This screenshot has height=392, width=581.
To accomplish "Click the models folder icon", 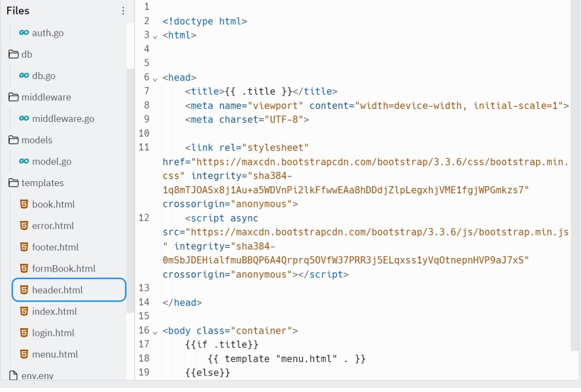I will 13,140.
